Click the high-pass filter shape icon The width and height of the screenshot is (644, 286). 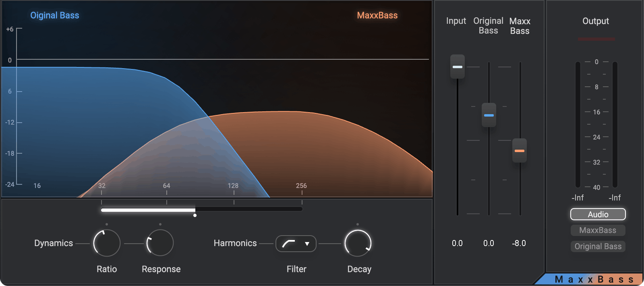pos(289,244)
